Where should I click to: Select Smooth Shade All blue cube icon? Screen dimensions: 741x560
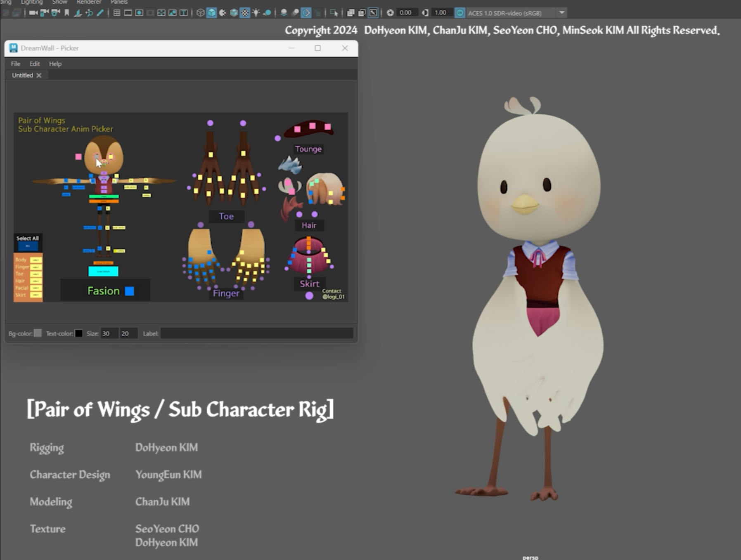211,13
